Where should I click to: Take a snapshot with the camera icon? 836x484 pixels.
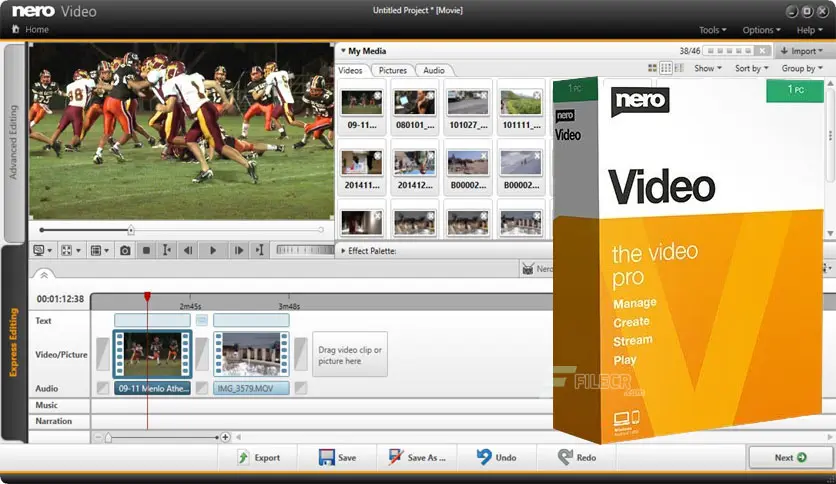125,250
